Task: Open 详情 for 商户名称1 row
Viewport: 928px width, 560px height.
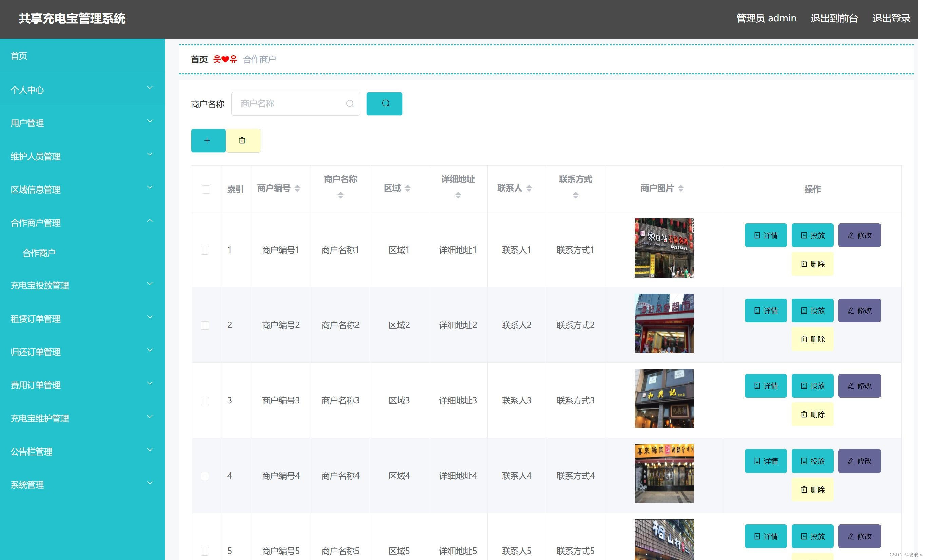Action: (x=765, y=235)
